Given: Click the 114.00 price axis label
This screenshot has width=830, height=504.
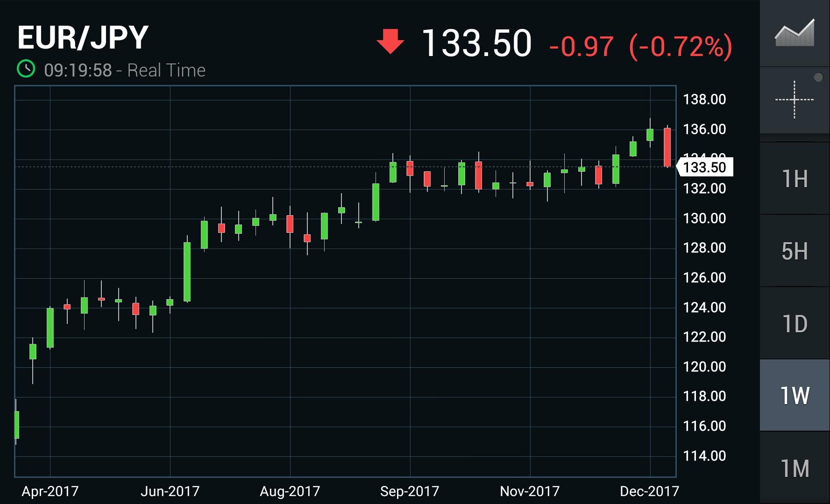Looking at the screenshot, I should point(704,456).
